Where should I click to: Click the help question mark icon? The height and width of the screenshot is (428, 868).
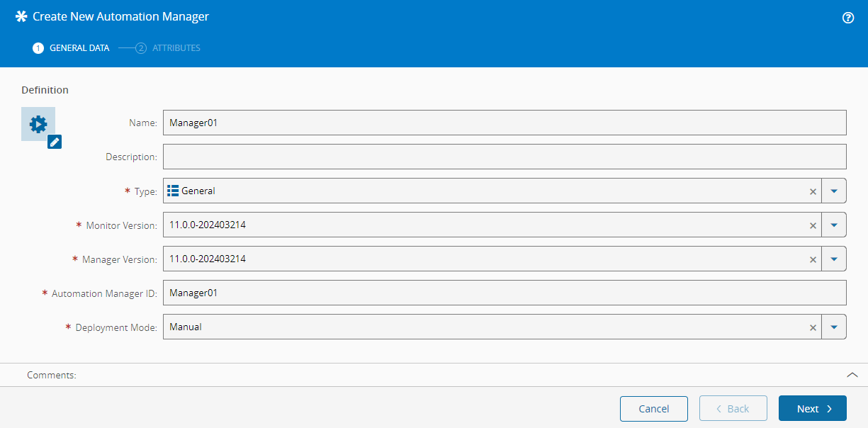coord(847,18)
